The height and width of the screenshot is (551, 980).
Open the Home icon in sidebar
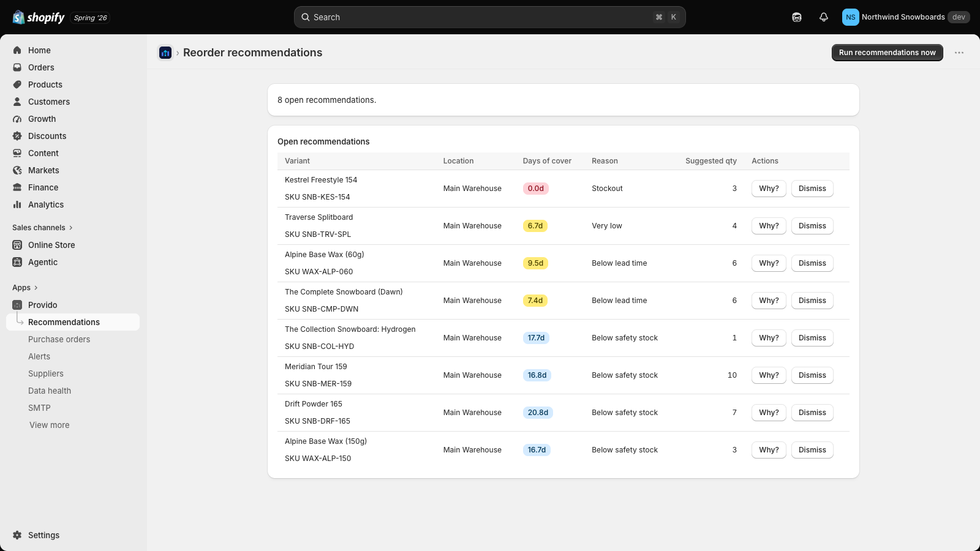click(x=17, y=50)
